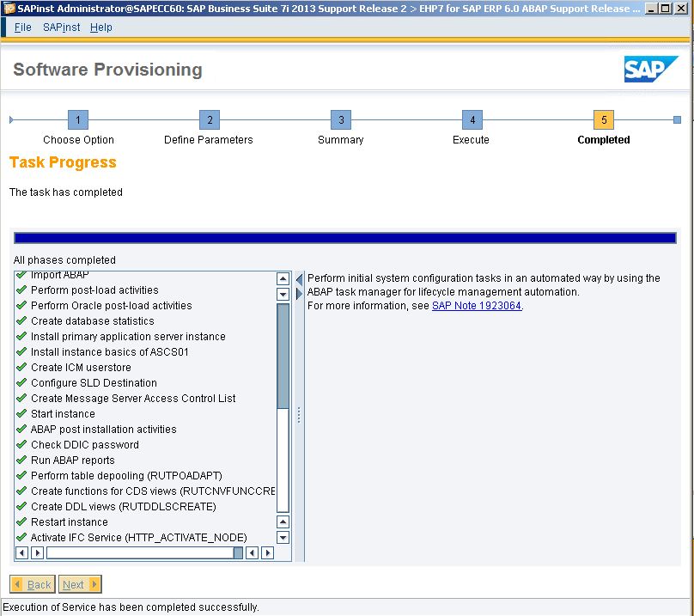Select 'Restart instance' phase
Screen dimensions: 694x616
coord(69,522)
